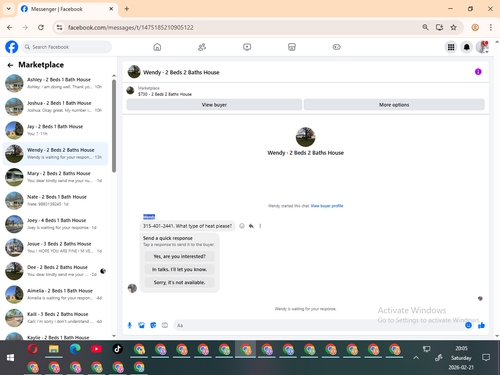This screenshot has height=375, width=500.
Task: Open more options for Wendy's message
Action: (260, 226)
